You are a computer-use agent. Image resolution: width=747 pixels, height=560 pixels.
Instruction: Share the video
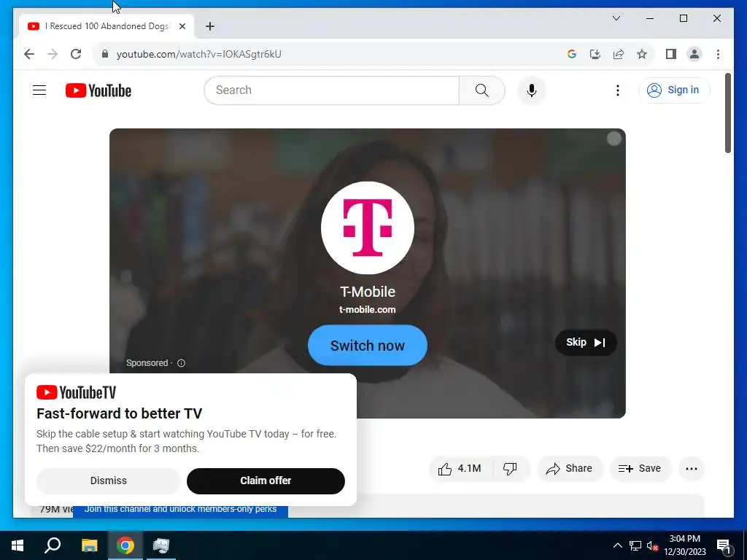point(570,469)
